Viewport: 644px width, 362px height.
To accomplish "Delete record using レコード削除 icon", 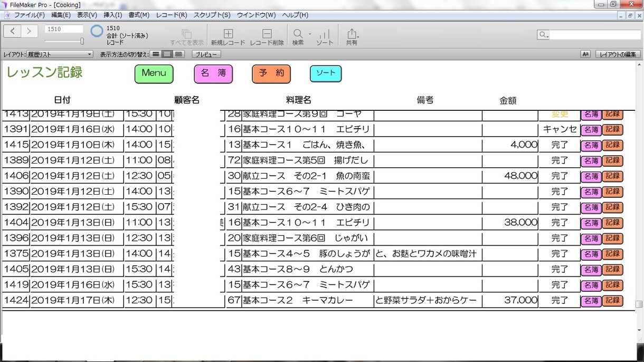I will point(267,35).
